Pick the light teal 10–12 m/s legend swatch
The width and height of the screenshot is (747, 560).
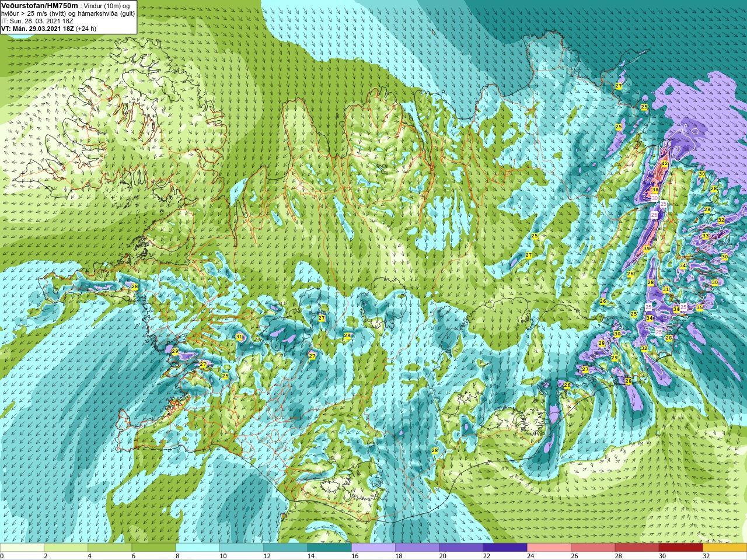point(242,548)
